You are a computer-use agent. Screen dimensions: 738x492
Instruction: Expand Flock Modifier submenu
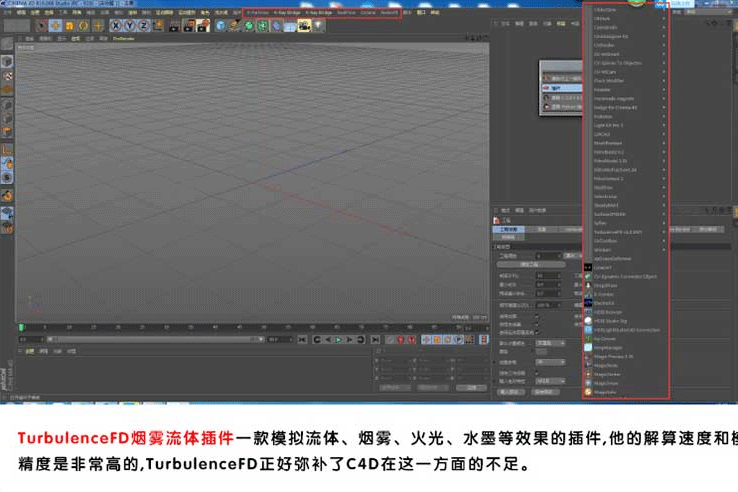tap(627, 81)
